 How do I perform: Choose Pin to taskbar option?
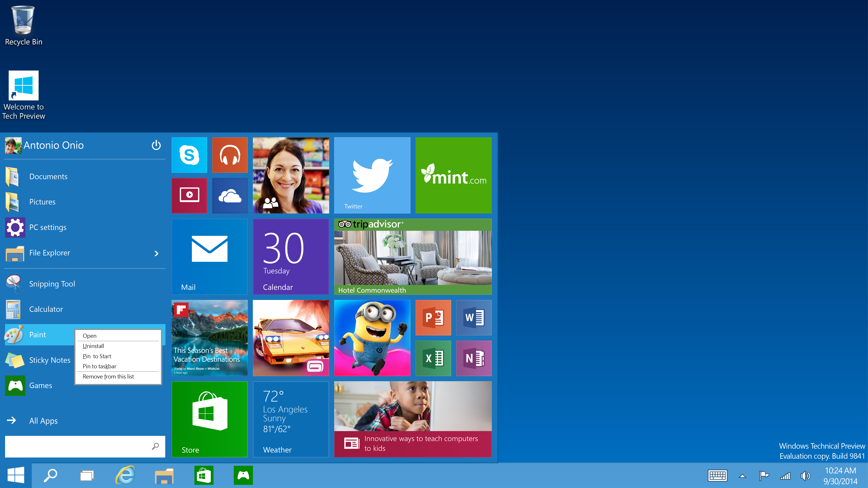99,366
